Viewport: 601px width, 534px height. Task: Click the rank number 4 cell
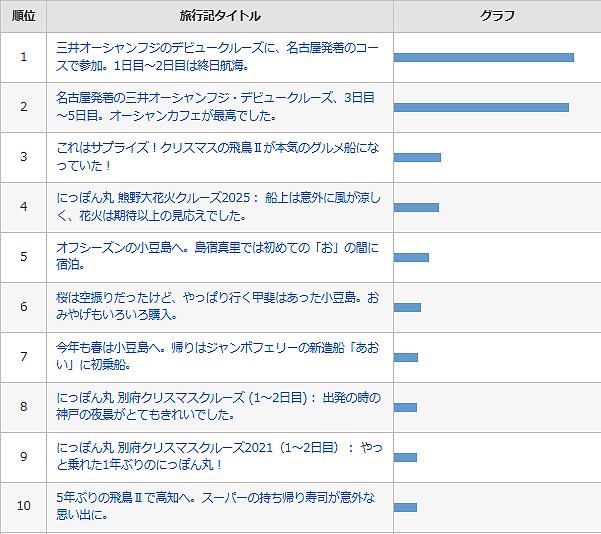[x=23, y=206]
